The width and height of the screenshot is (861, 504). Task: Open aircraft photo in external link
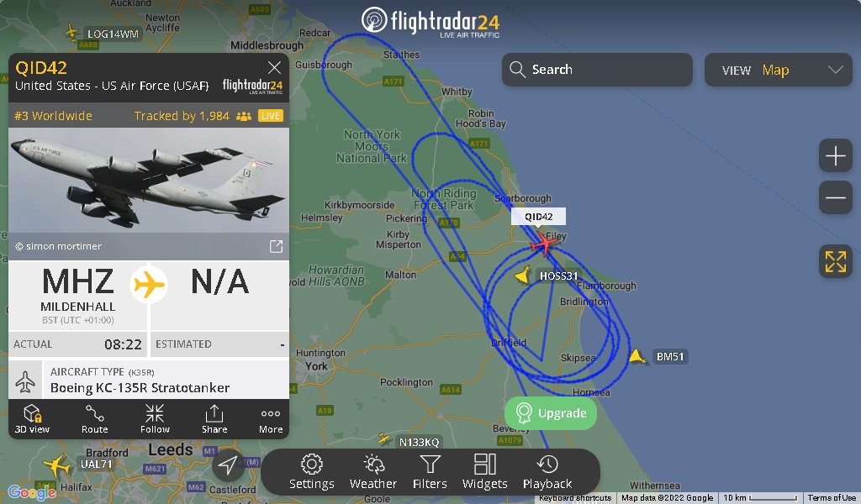(x=276, y=246)
